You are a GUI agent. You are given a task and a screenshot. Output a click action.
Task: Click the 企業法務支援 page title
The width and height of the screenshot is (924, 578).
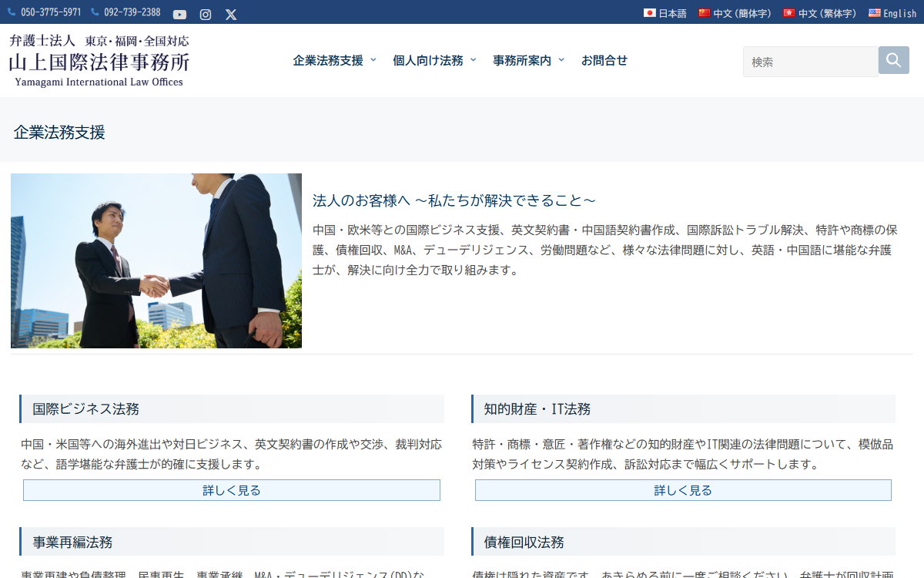coord(59,132)
